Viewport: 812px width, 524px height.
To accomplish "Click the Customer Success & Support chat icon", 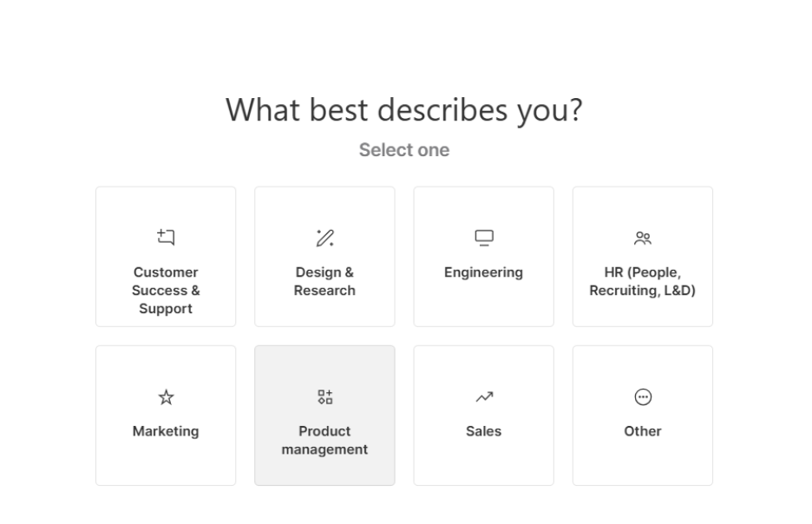I will click(x=166, y=237).
